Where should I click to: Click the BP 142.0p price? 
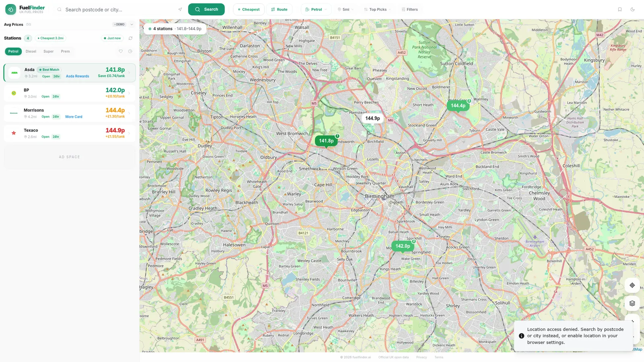point(115,90)
